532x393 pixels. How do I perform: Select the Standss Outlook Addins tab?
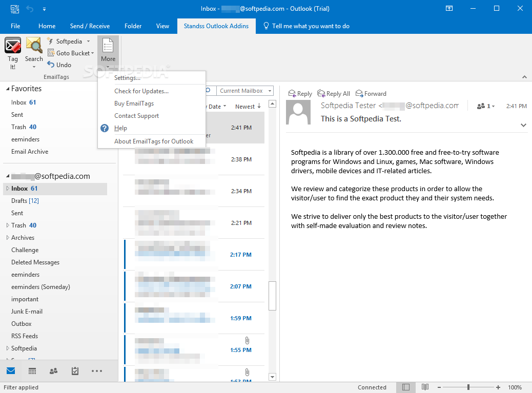coord(216,26)
